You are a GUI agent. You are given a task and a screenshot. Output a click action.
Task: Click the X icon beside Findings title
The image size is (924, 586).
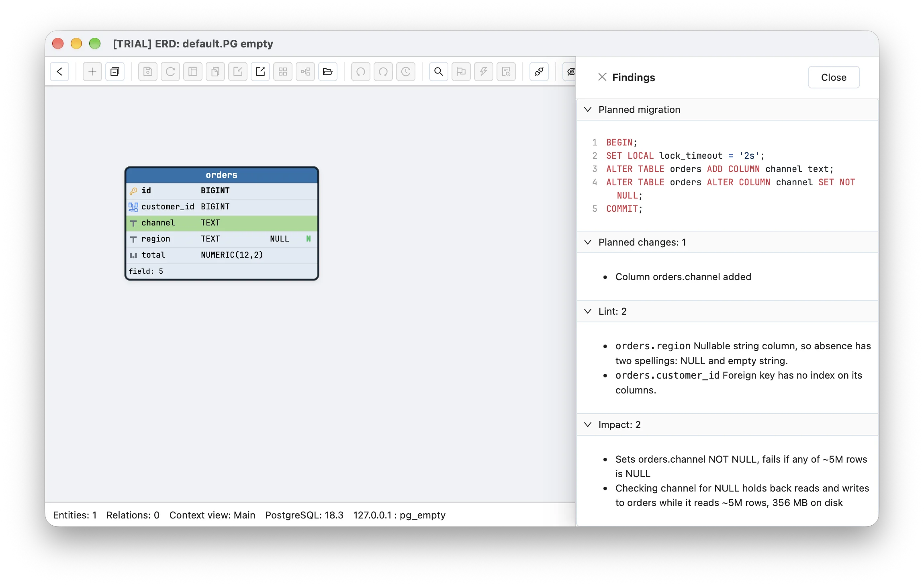[602, 77]
